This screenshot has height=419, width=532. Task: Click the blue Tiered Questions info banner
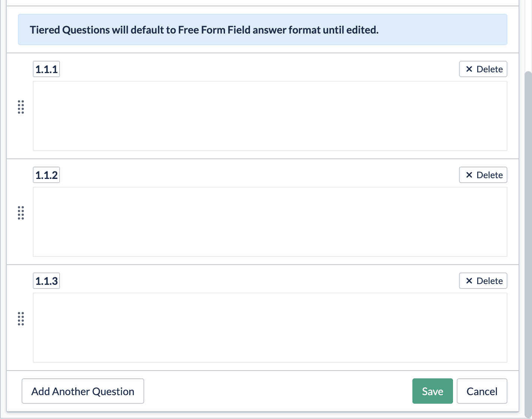point(262,30)
